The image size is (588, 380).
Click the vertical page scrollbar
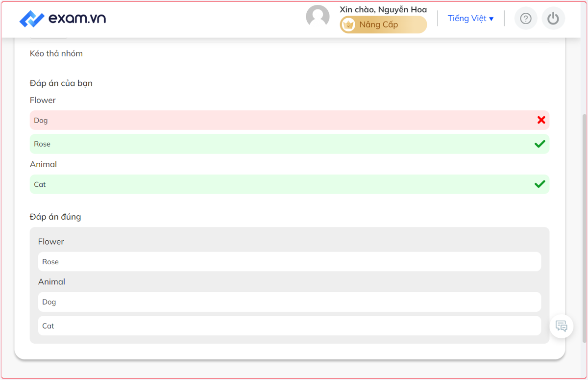584,228
